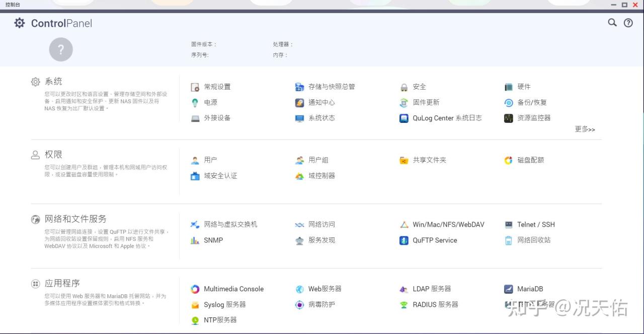Open Win/Mac/NFS/WebDAV settings link
The image size is (644, 334).
pos(448,225)
